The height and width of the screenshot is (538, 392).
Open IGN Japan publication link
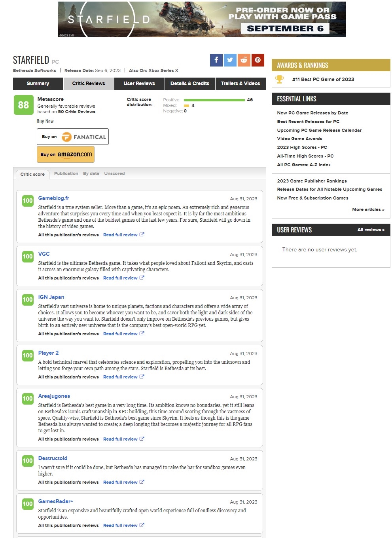(x=51, y=297)
